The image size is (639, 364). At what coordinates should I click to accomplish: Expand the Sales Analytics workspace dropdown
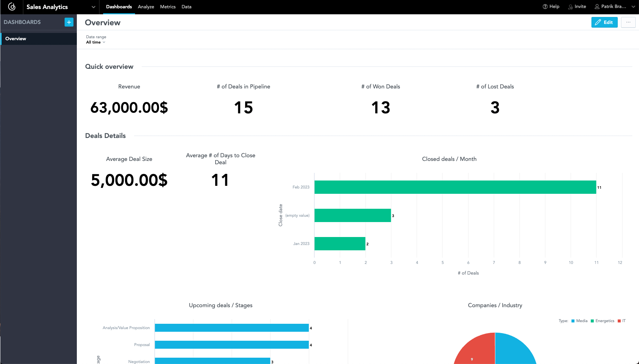(x=93, y=7)
